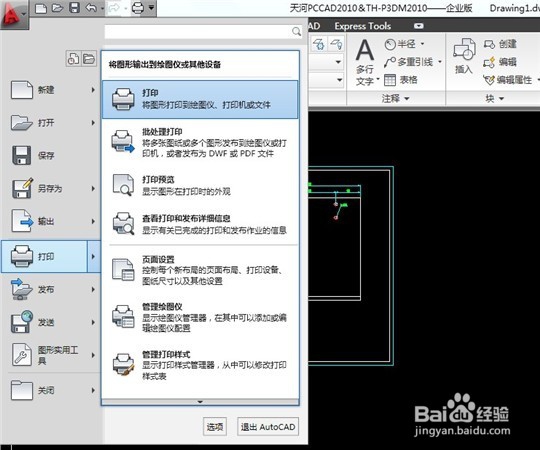Open 管理打印样式 plot style manager
The width and height of the screenshot is (540, 450).
click(x=200, y=365)
